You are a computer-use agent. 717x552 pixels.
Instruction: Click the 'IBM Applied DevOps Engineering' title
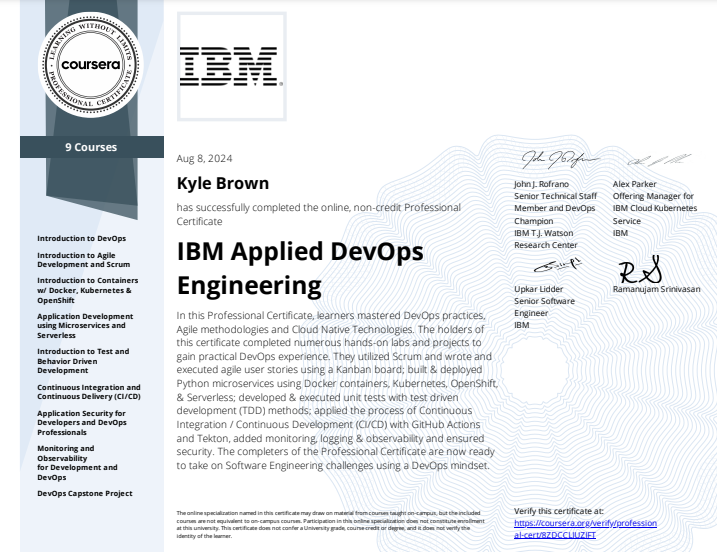pos(300,268)
